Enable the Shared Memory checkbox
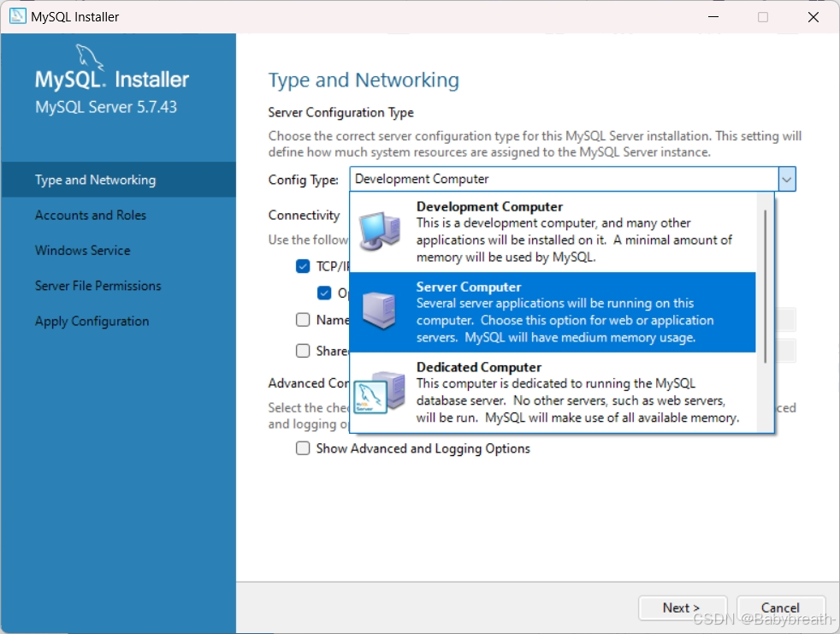This screenshot has height=634, width=840. coord(303,350)
